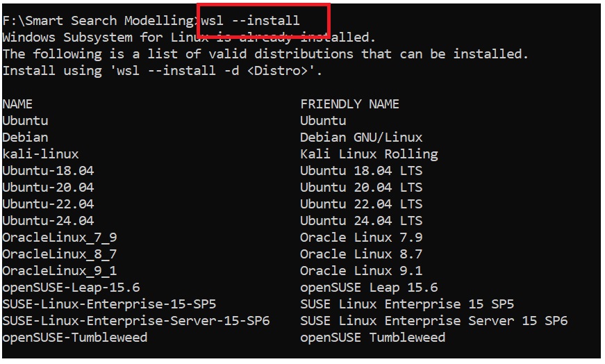Select the Ubuntu-24.04 distribution name

[48, 220]
